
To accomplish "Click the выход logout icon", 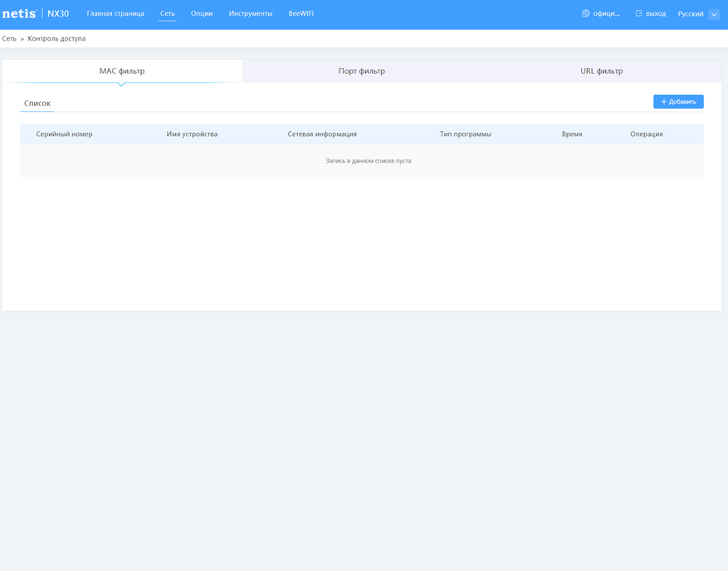I will tap(639, 13).
